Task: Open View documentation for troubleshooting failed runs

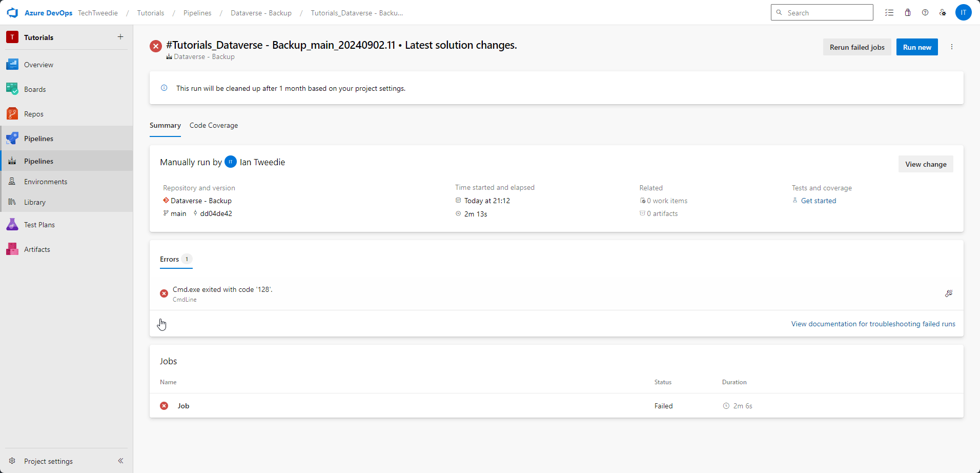Action: (x=873, y=324)
